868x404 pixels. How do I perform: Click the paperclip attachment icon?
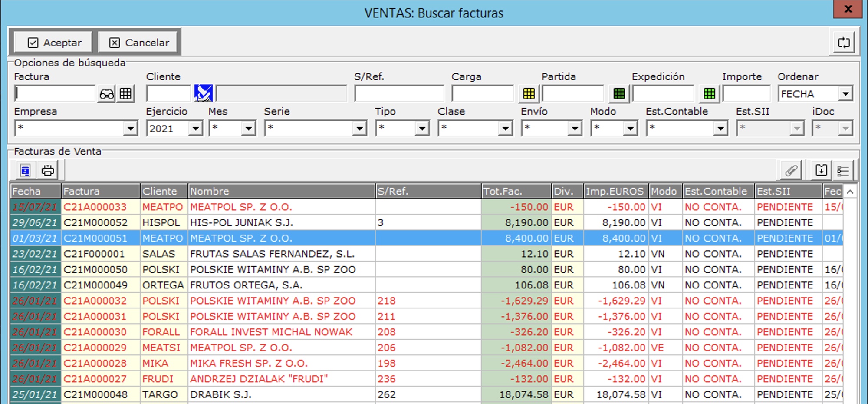pyautogui.click(x=791, y=171)
